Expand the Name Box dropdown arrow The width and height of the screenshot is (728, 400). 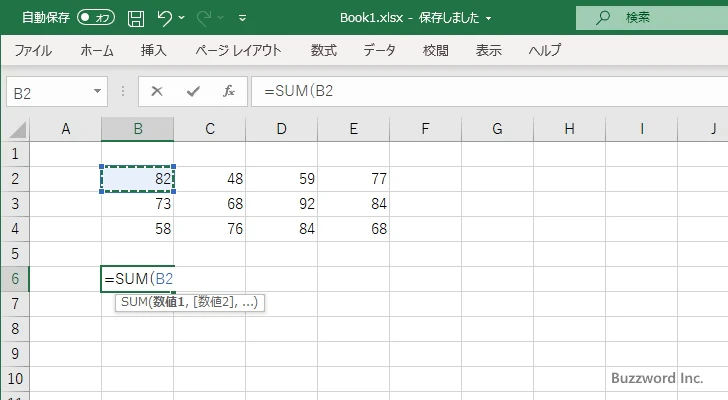[x=97, y=91]
